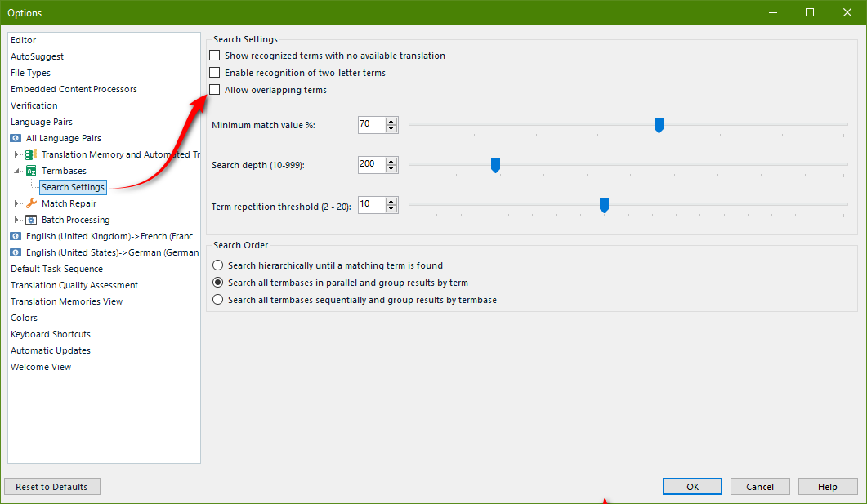Select Embedded Content Processors category

(x=74, y=89)
